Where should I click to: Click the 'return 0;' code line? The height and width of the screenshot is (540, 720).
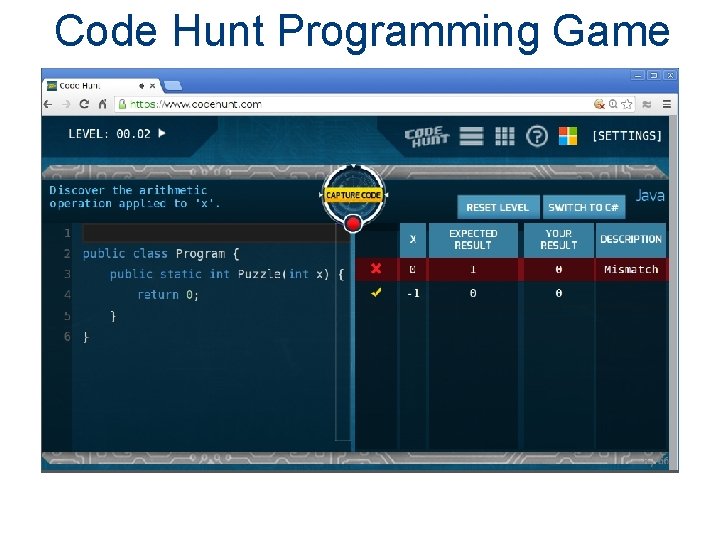click(x=168, y=295)
